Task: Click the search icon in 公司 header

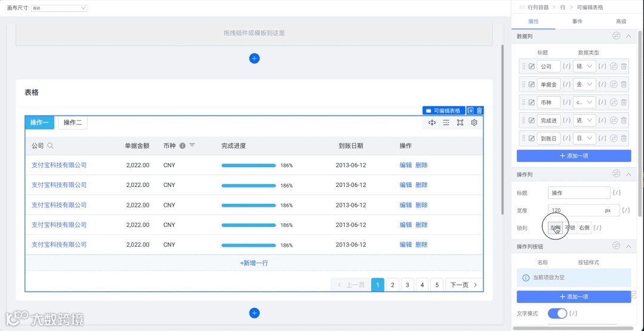Action: tap(51, 146)
